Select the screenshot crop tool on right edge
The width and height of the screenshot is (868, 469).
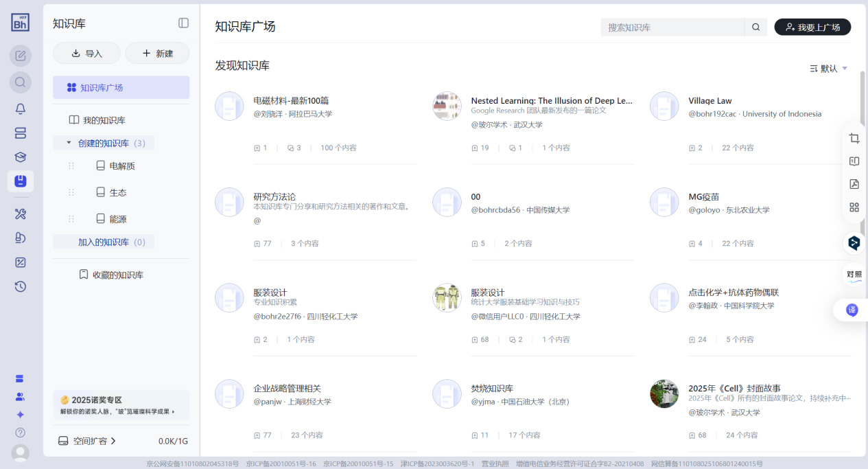854,138
